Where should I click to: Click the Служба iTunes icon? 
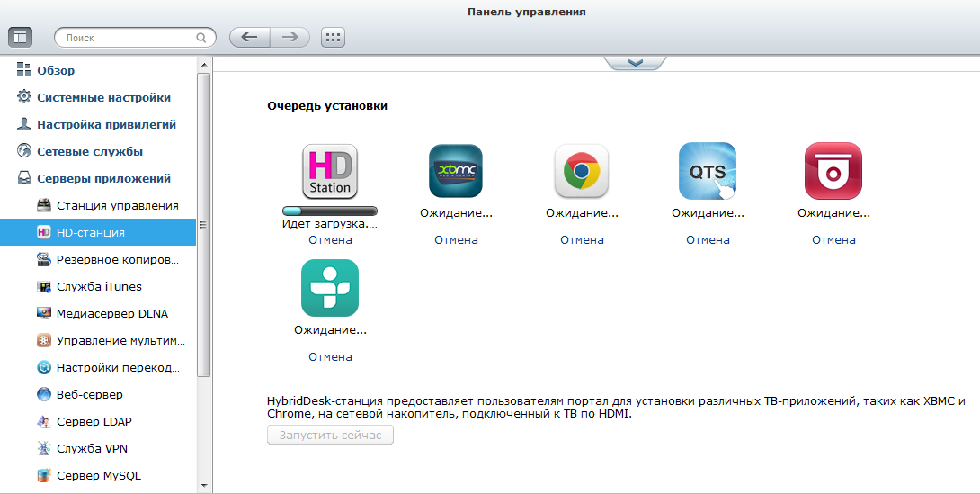44,286
